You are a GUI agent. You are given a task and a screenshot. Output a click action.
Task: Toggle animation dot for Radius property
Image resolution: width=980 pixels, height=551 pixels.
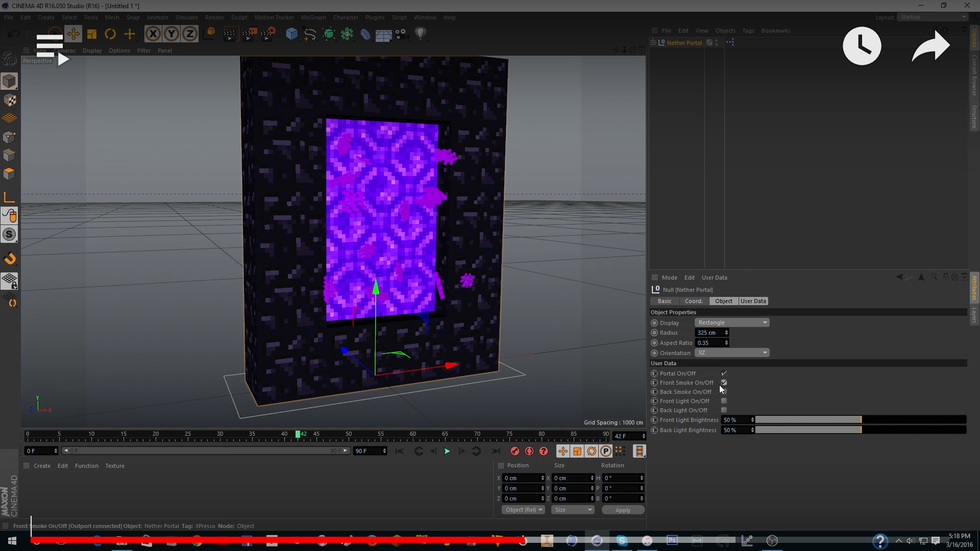pyautogui.click(x=654, y=333)
